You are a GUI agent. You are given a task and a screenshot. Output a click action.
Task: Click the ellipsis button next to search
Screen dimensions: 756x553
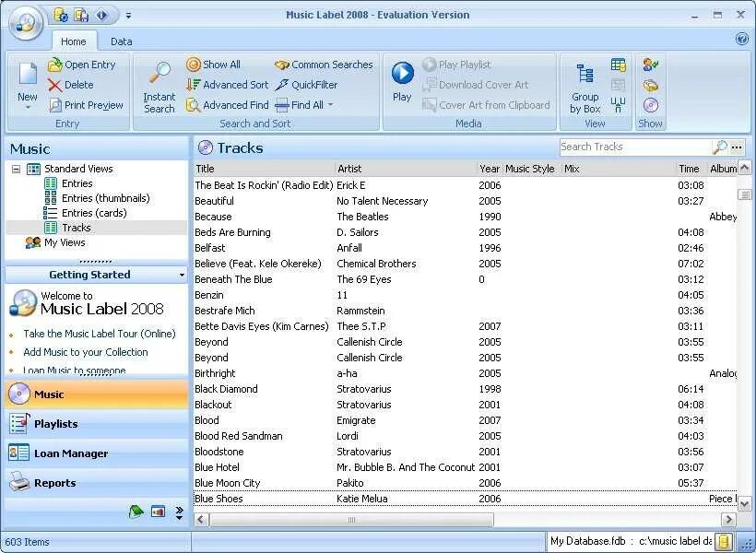(737, 147)
